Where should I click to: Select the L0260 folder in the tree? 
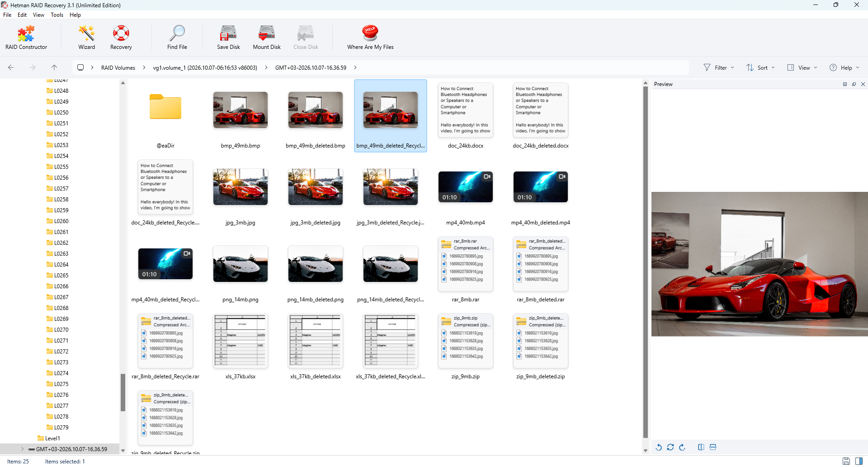click(x=57, y=221)
